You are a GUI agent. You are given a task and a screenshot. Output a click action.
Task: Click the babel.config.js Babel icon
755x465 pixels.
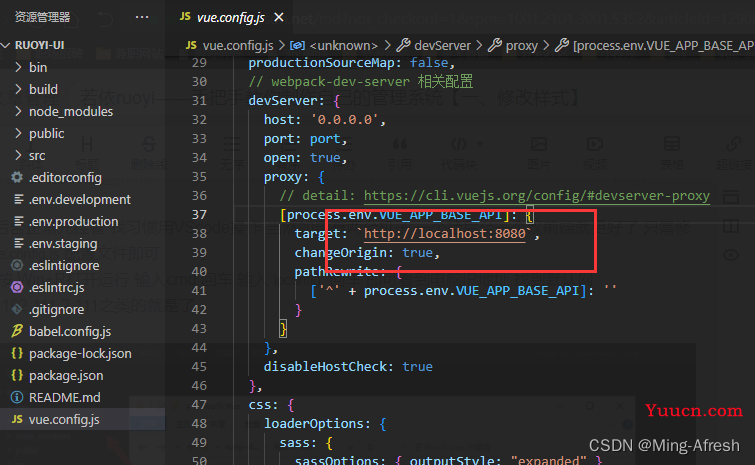pyautogui.click(x=17, y=331)
